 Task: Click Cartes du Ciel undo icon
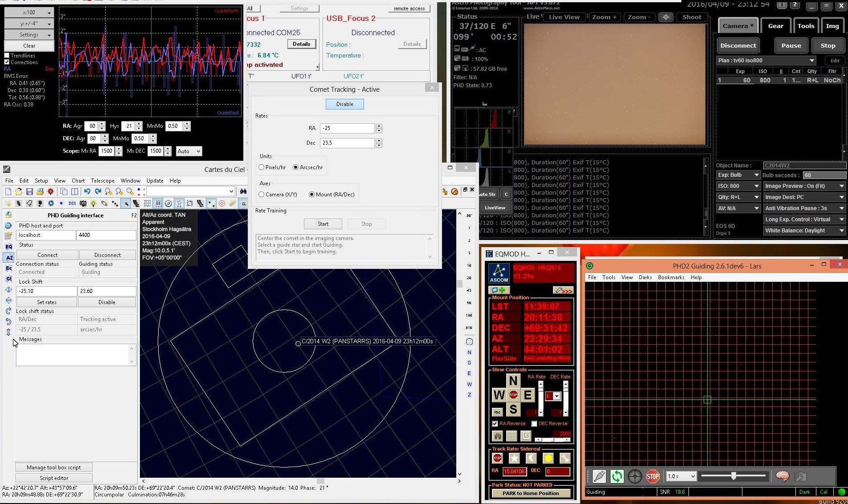[x=87, y=191]
